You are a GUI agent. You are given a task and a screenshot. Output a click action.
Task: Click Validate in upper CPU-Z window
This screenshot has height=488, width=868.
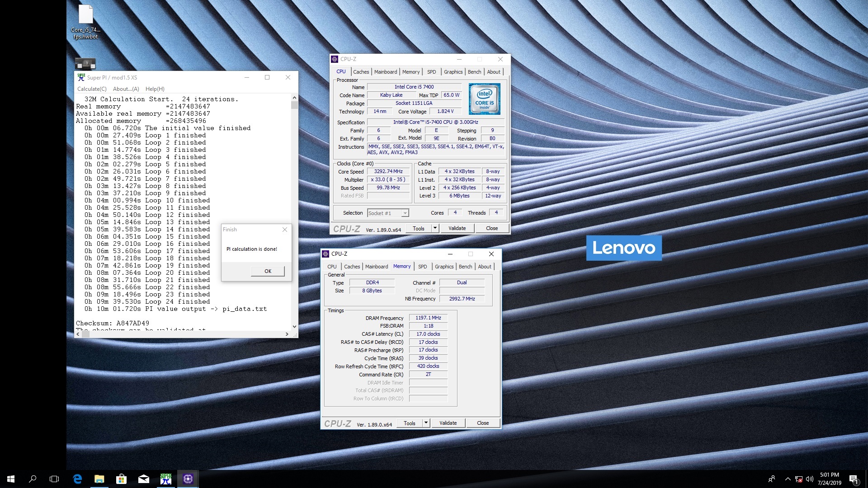457,229
